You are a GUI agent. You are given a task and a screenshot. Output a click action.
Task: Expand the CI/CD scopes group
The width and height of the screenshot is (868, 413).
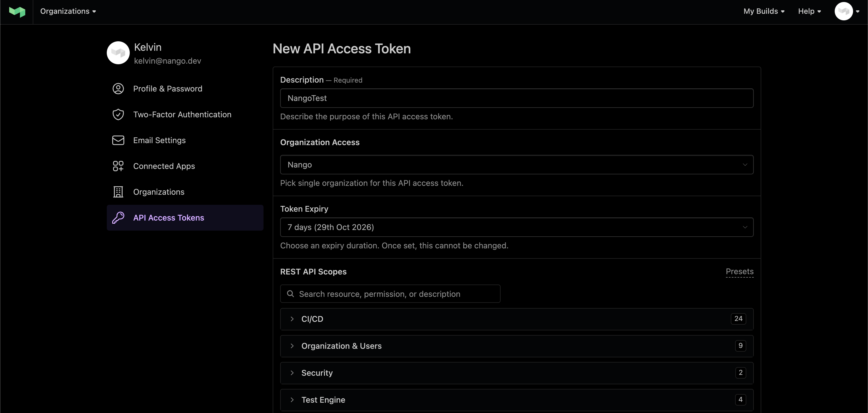click(517, 319)
